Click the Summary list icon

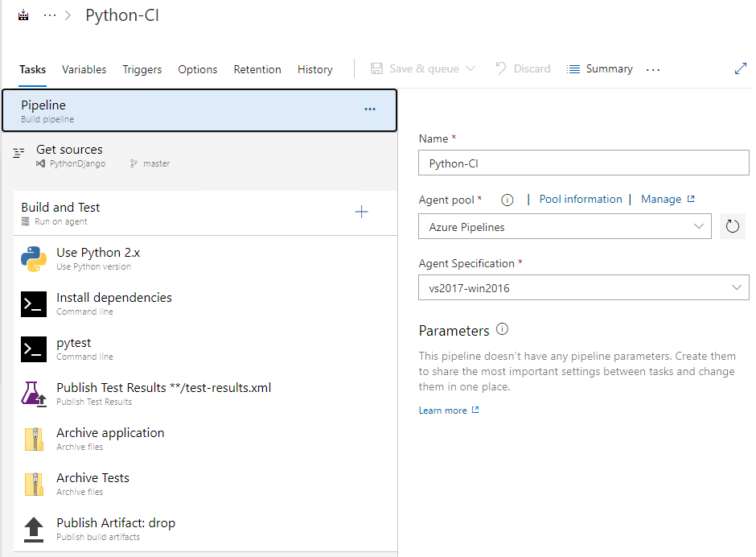(573, 69)
